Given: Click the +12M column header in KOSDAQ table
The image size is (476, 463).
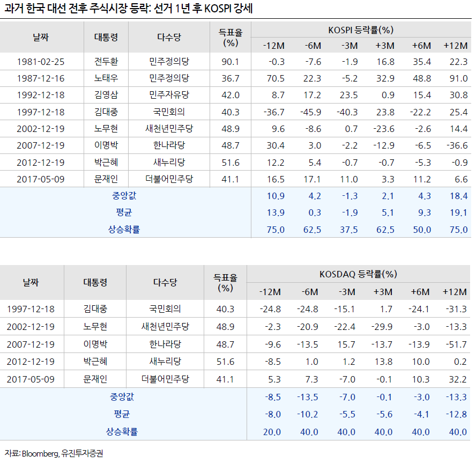Looking at the screenshot, I should pyautogui.click(x=455, y=292).
